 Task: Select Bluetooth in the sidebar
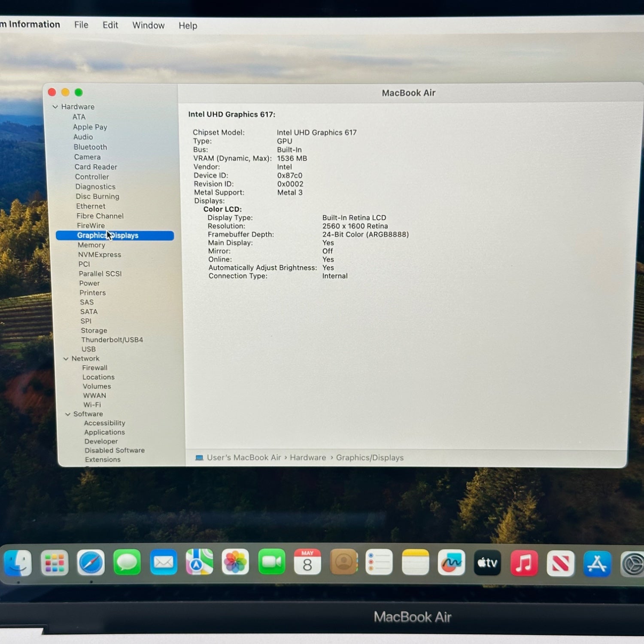[90, 147]
